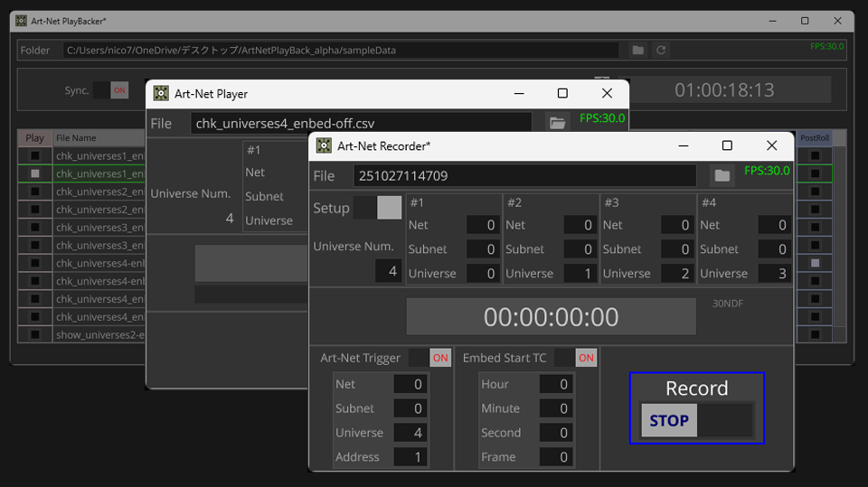Check Play box for show_universes2 row

click(x=35, y=334)
